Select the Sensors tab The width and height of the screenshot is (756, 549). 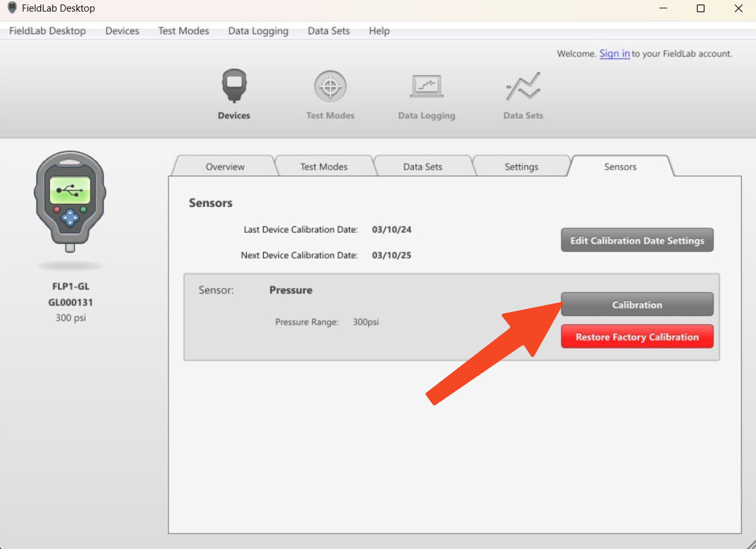pyautogui.click(x=620, y=166)
